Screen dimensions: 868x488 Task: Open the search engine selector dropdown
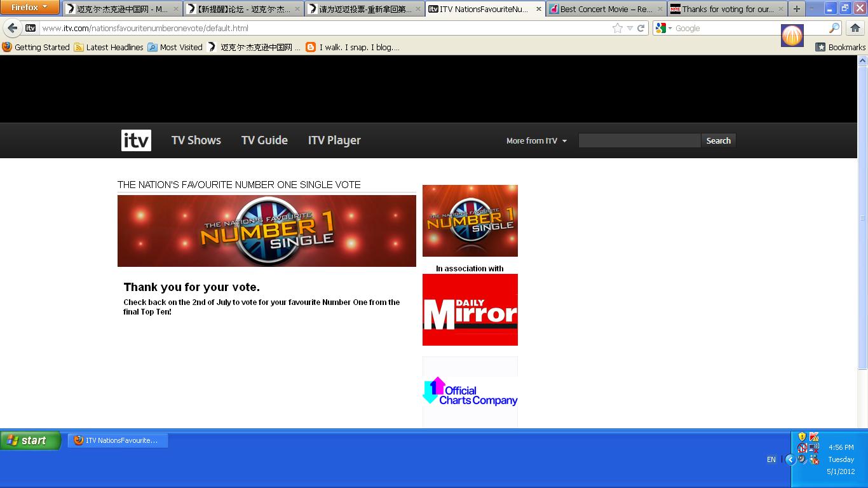click(x=664, y=28)
